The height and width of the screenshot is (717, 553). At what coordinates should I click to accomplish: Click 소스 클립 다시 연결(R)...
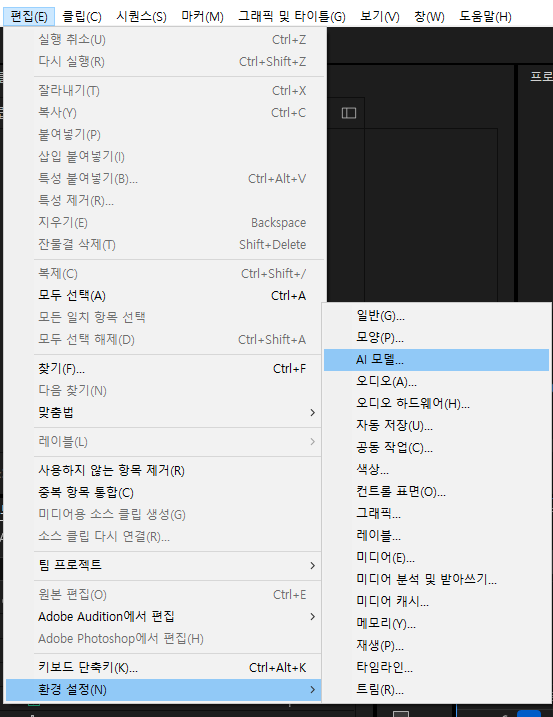coord(164,536)
